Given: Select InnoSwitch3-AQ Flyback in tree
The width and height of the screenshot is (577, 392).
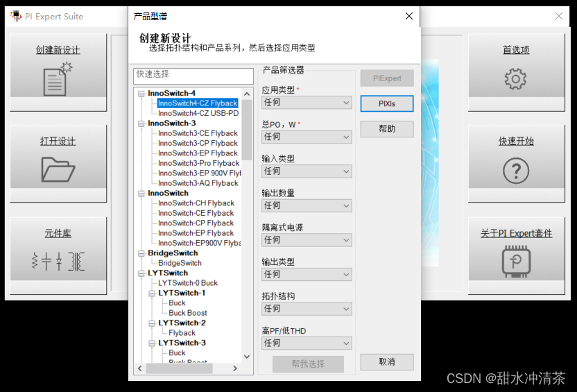Looking at the screenshot, I should [198, 183].
